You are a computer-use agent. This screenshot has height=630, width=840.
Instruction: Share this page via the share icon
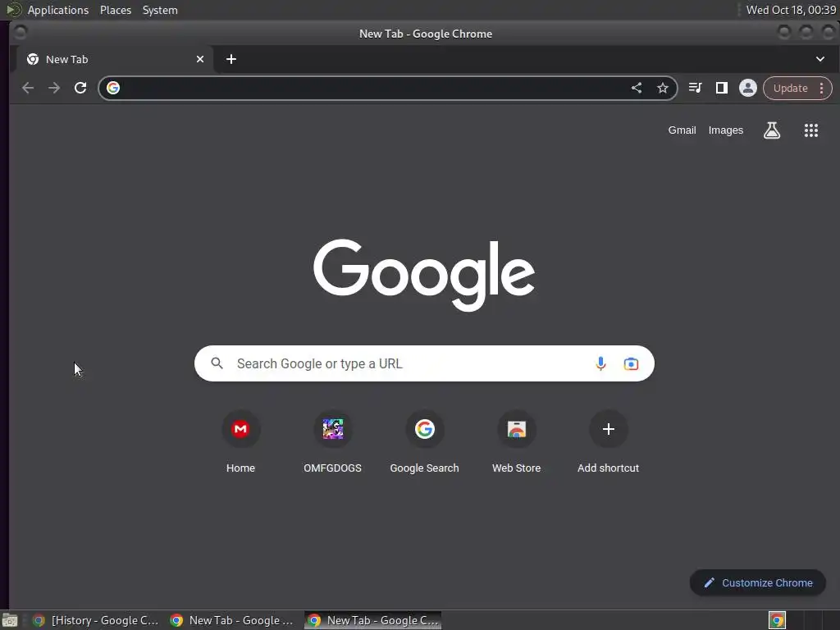(x=637, y=88)
